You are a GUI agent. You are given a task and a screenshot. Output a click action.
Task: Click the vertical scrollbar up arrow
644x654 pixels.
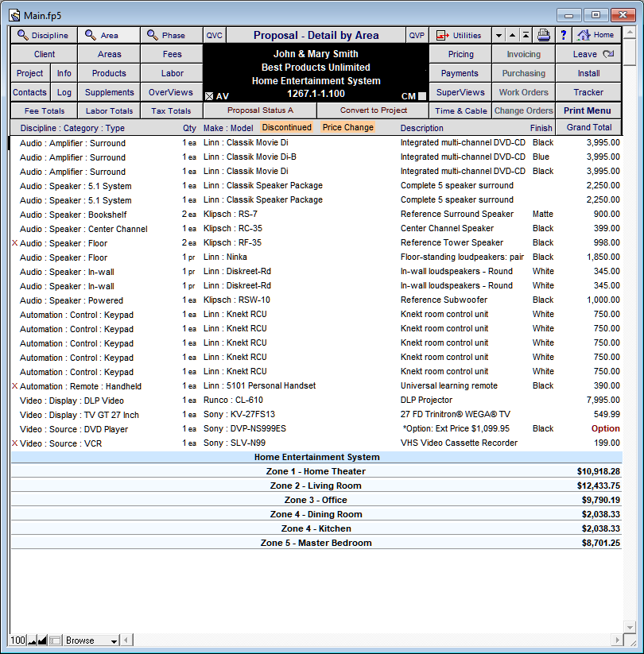pos(630,32)
